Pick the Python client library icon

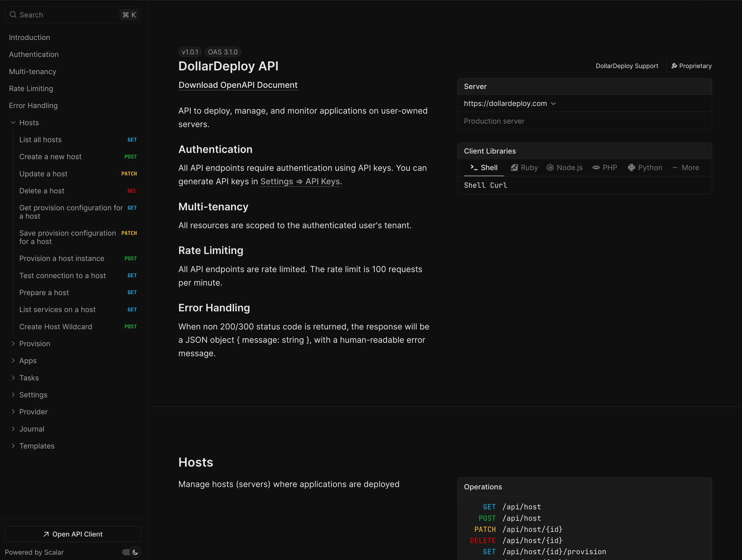[631, 168]
